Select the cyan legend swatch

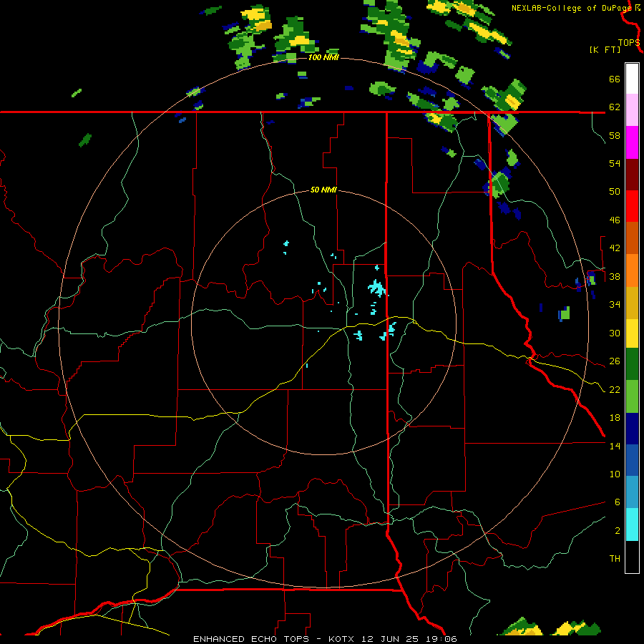click(x=632, y=525)
